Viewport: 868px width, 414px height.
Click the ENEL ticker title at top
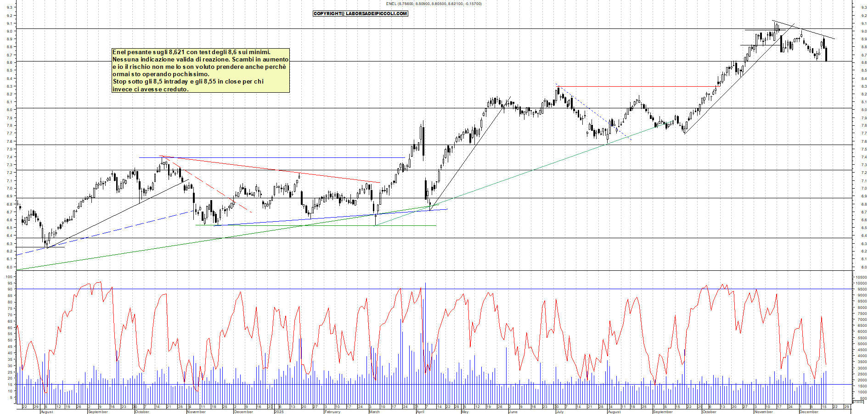pos(434,4)
